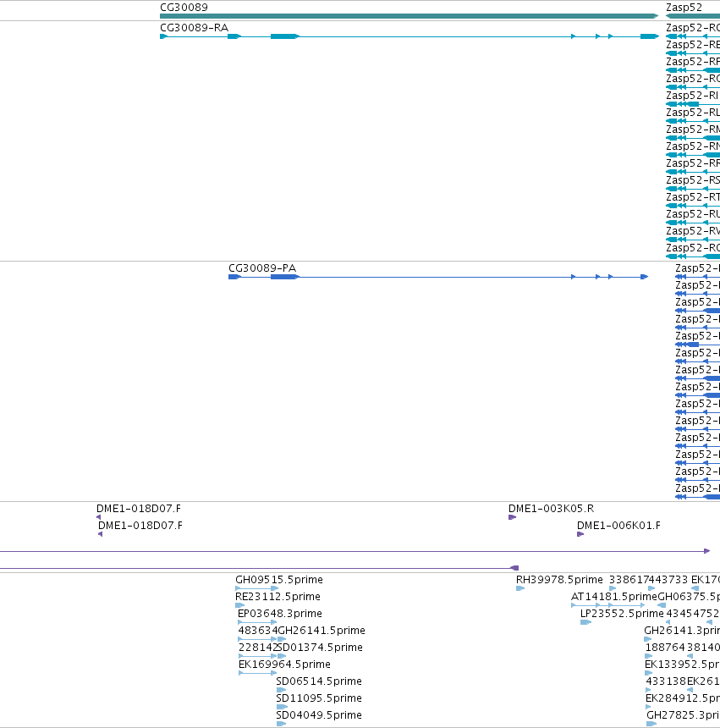The image size is (720, 728).
Task: Open the CG30089-PA protein label
Action: point(262,268)
